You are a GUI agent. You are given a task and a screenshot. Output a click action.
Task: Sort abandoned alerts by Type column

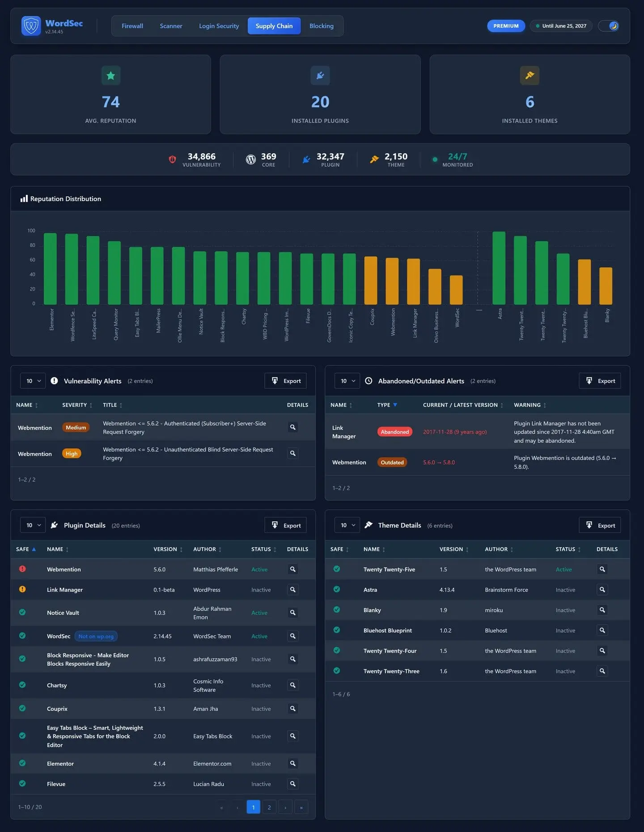tap(387, 405)
